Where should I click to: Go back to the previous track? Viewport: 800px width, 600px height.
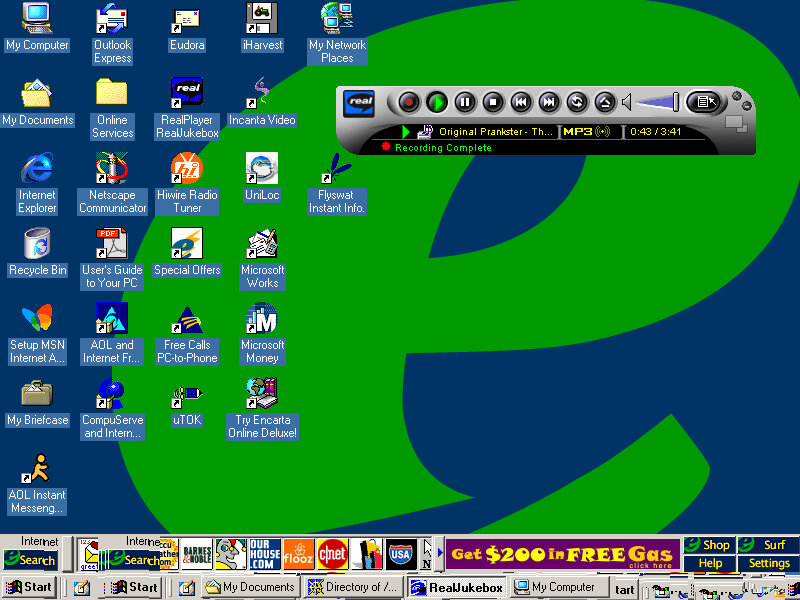tap(521, 101)
